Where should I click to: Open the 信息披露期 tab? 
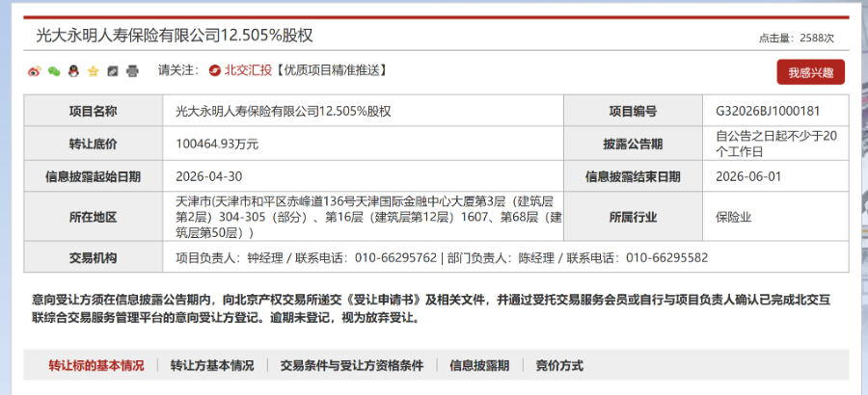pyautogui.click(x=479, y=366)
